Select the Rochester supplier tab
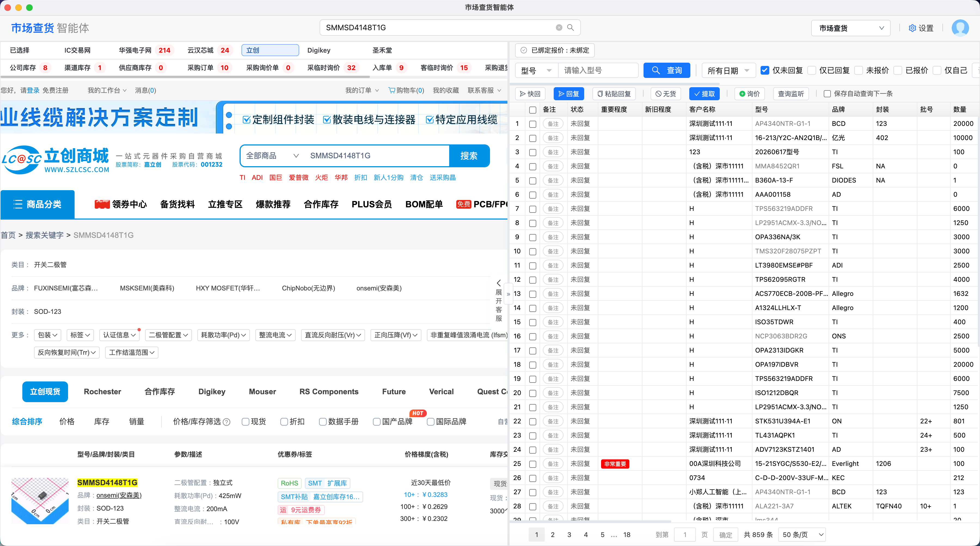980x546 pixels. pos(102,392)
